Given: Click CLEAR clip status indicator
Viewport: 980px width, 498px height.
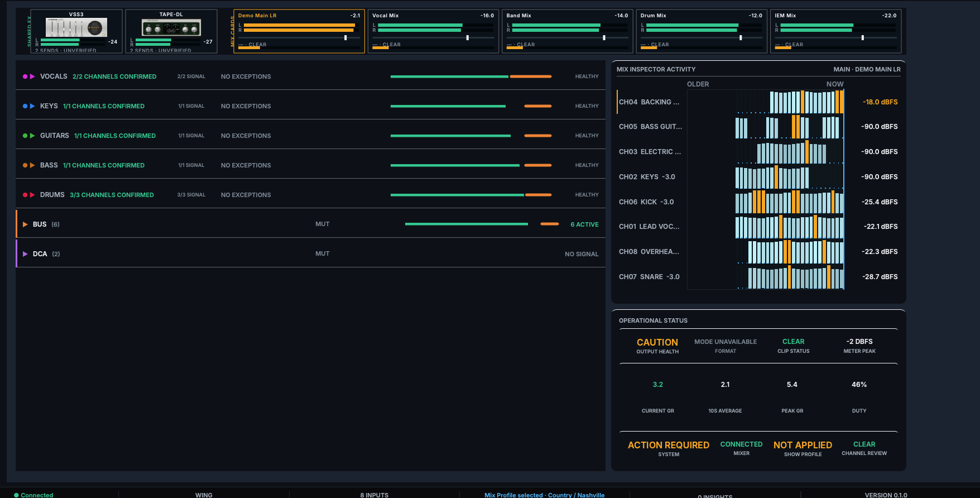Looking at the screenshot, I should click(x=793, y=342).
